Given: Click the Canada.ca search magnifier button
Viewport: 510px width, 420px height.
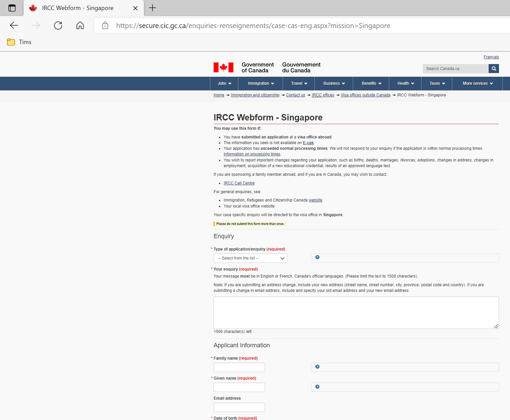Looking at the screenshot, I should (494, 68).
